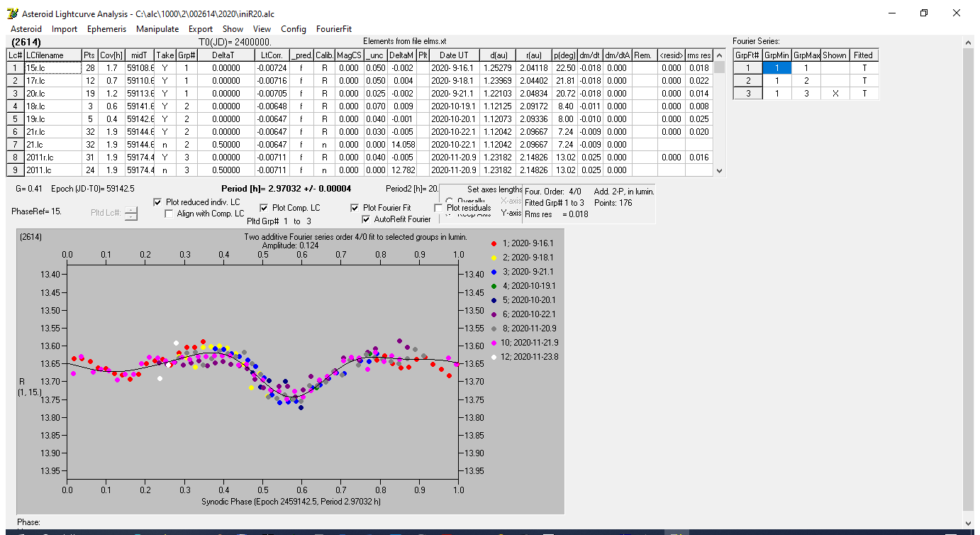Click the GrpMax header in Fourier Series
Image resolution: width=980 pixels, height=535 pixels.
806,55
